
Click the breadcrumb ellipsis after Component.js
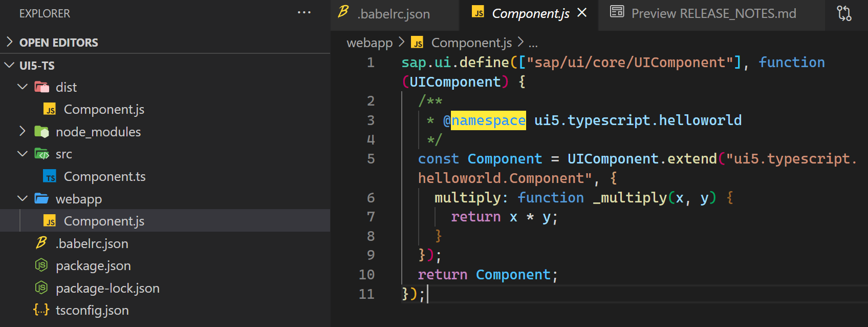point(533,43)
